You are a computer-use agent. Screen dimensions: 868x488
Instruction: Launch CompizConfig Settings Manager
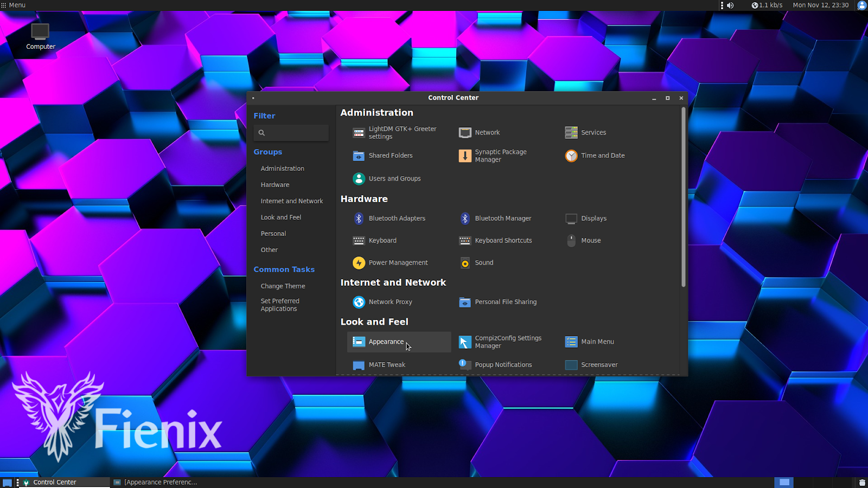tap(508, 342)
